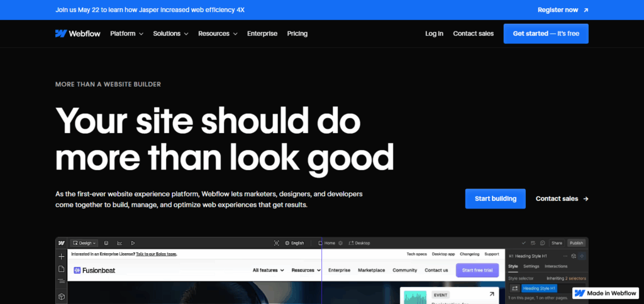This screenshot has height=304, width=644.
Task: Switch to the Style tab
Action: pos(513,266)
